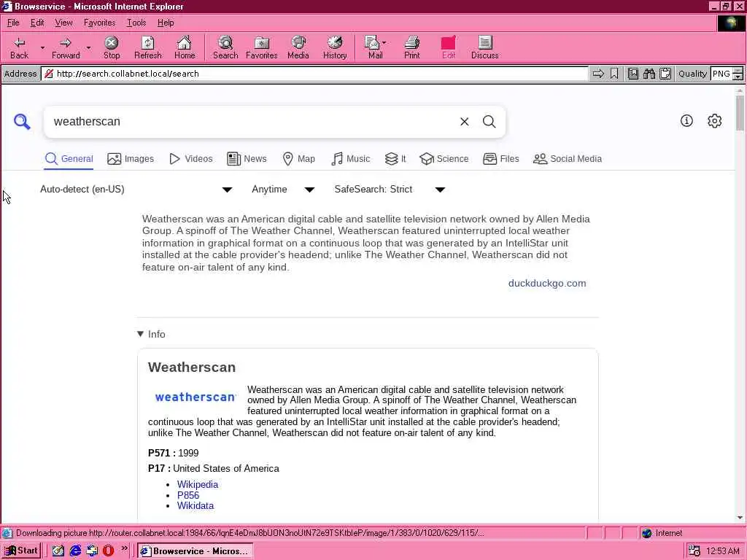This screenshot has width=747, height=560.
Task: Click the address bar URL field
Action: click(315, 74)
